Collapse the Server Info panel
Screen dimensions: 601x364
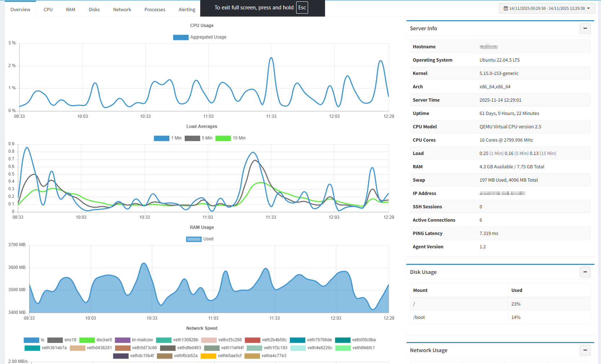(x=585, y=28)
